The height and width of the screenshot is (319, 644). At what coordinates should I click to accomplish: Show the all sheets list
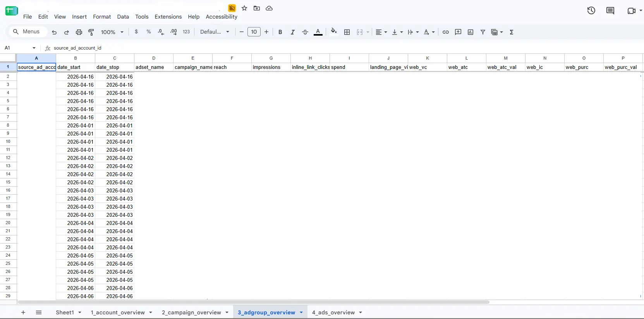[39, 312]
